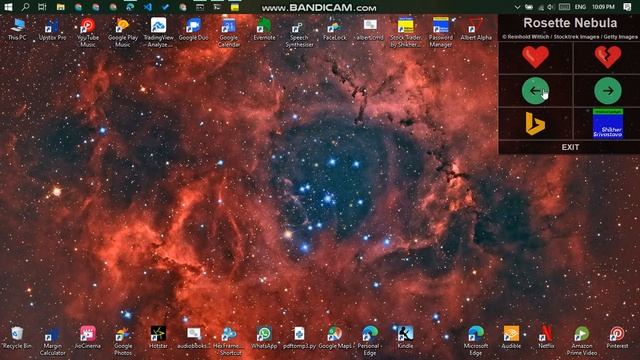Open Google Play Music shortcut
Viewport: 640px width, 360px height.
point(123,32)
